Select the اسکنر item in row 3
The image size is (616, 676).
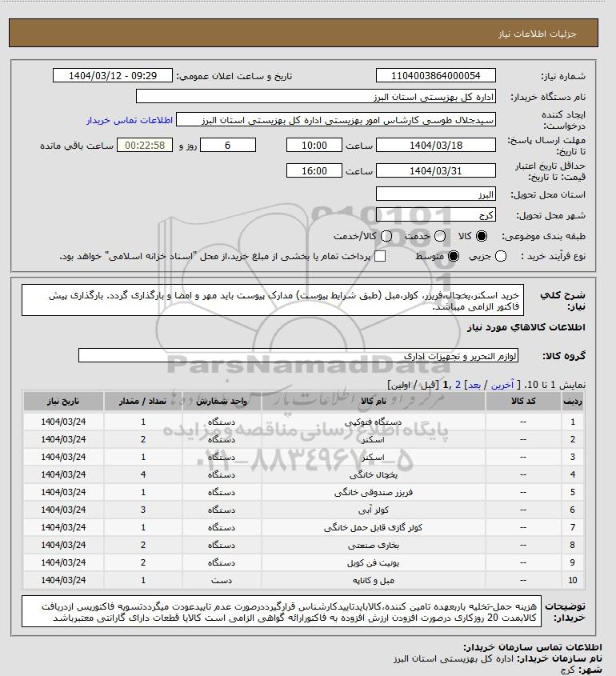click(304, 458)
